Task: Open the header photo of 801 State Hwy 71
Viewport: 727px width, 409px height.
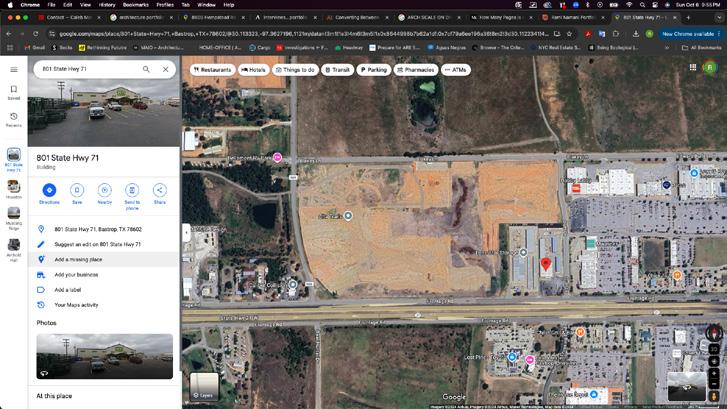Action: point(104,112)
